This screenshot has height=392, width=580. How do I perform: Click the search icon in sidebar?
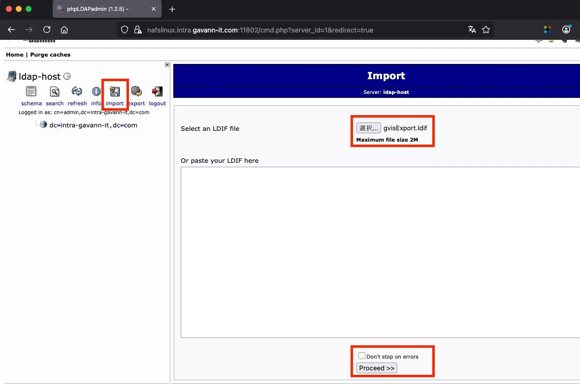(x=55, y=91)
